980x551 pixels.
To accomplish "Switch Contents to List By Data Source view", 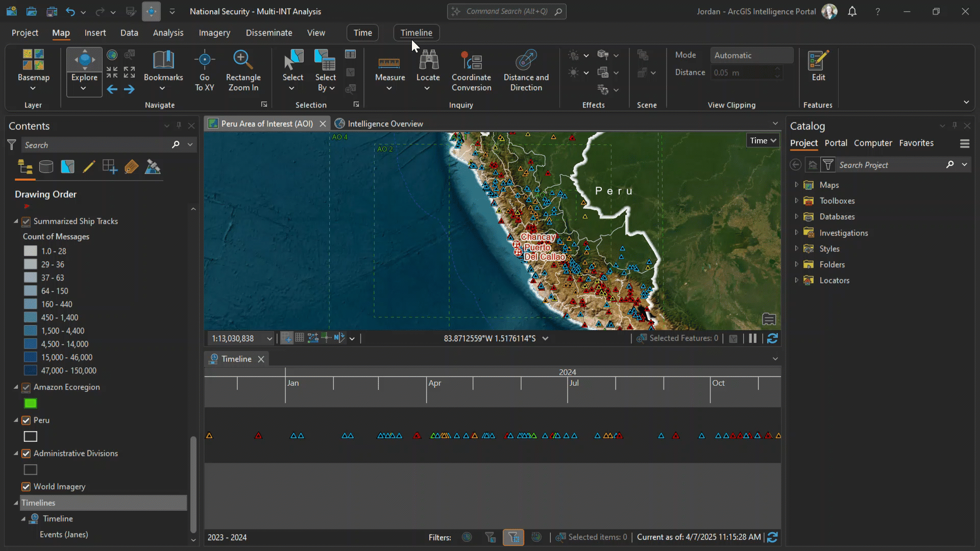I will point(46,166).
